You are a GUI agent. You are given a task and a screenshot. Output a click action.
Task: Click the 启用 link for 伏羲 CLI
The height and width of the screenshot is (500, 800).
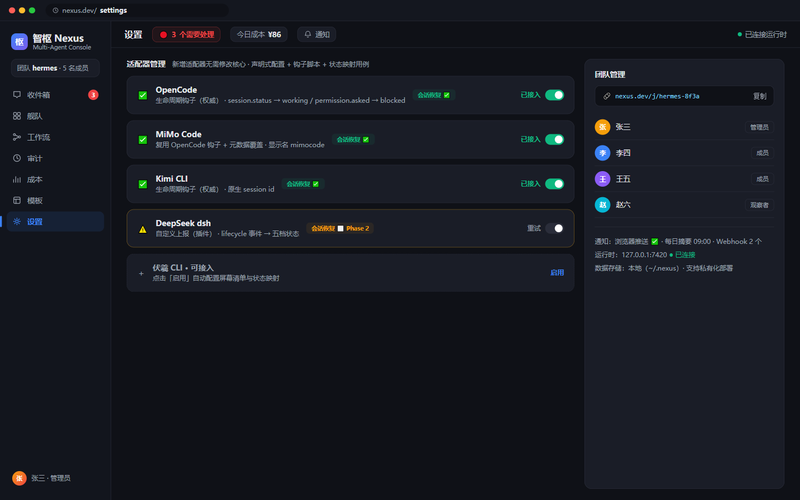557,273
